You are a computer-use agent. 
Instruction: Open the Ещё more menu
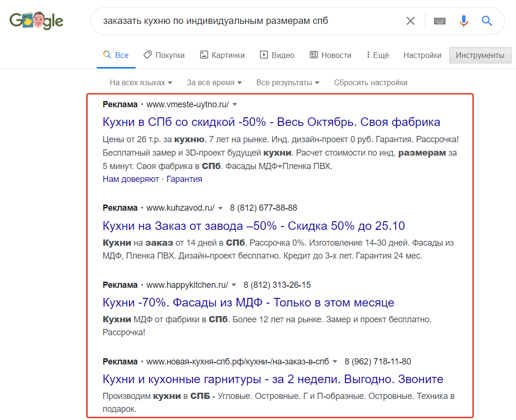click(x=378, y=55)
